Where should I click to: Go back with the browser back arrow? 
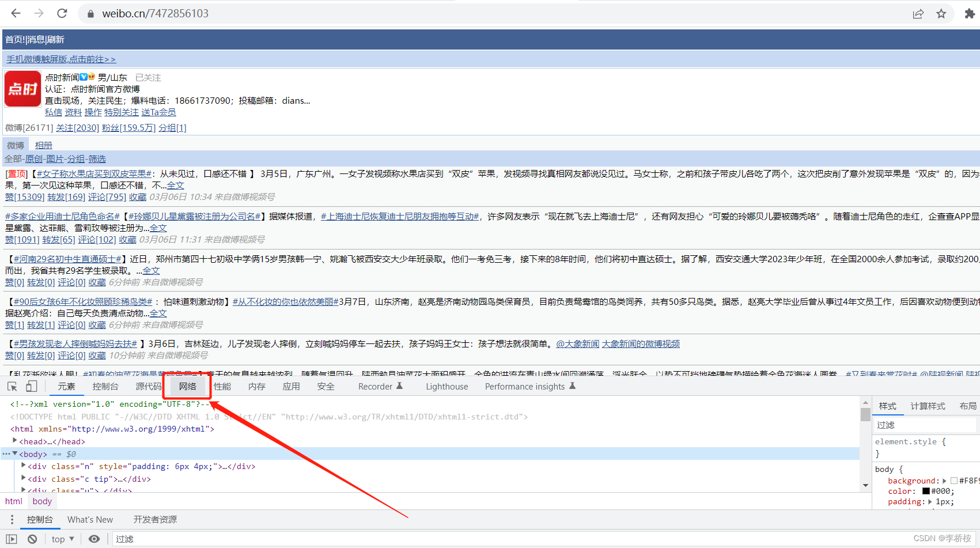coord(16,13)
